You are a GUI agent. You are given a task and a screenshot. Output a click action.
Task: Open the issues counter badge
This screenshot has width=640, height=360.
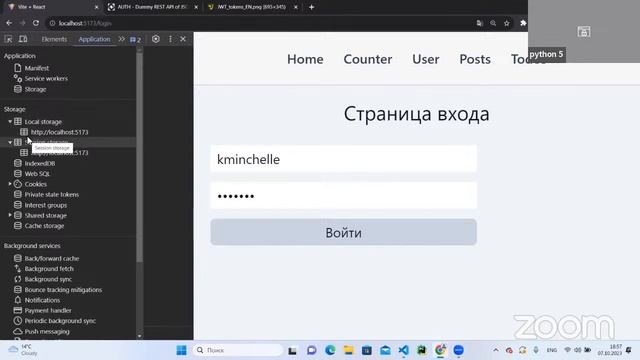click(135, 40)
